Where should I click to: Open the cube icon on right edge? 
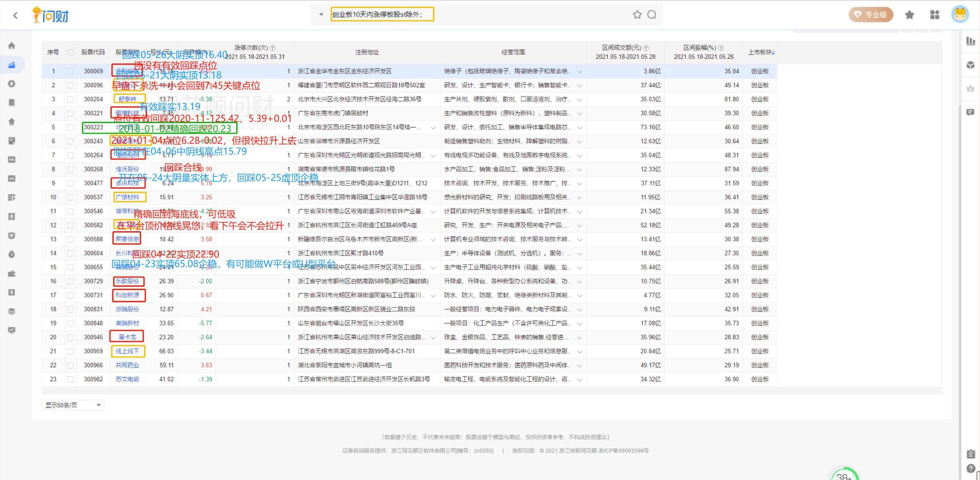pos(970,65)
